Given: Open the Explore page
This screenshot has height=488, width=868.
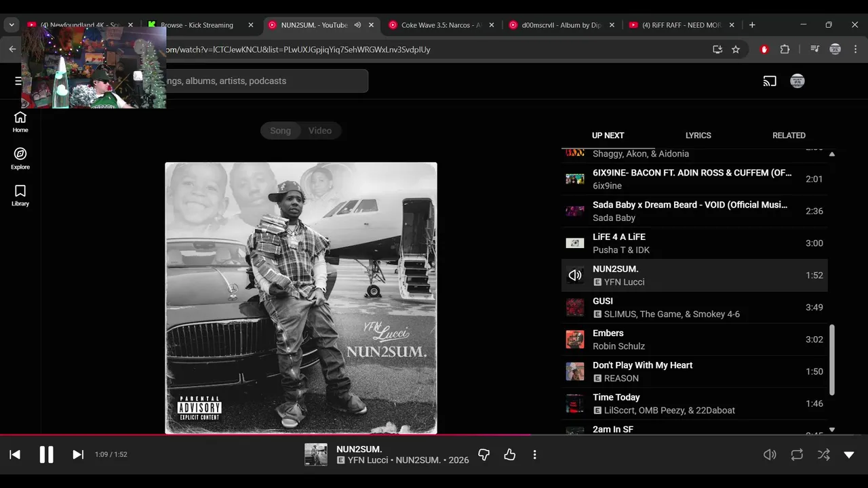Looking at the screenshot, I should pyautogui.click(x=20, y=159).
